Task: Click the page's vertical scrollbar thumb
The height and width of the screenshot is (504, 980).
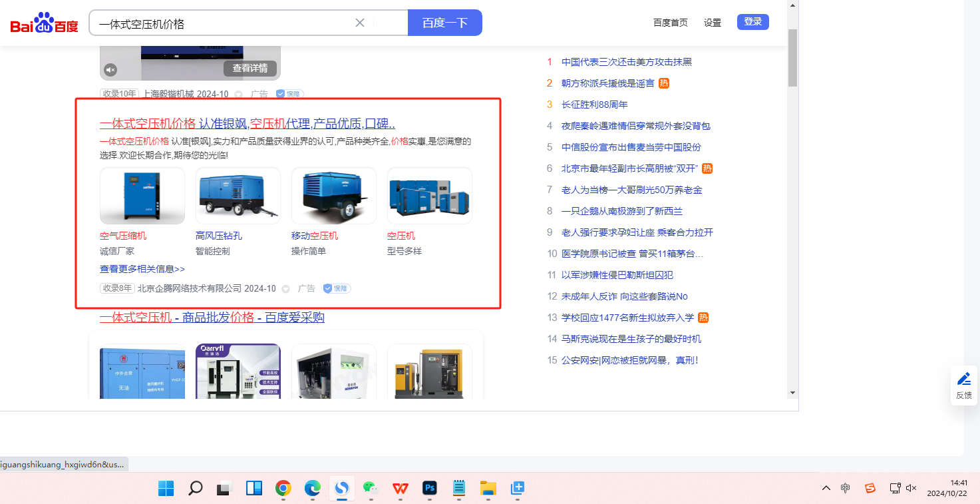Action: 792,58
